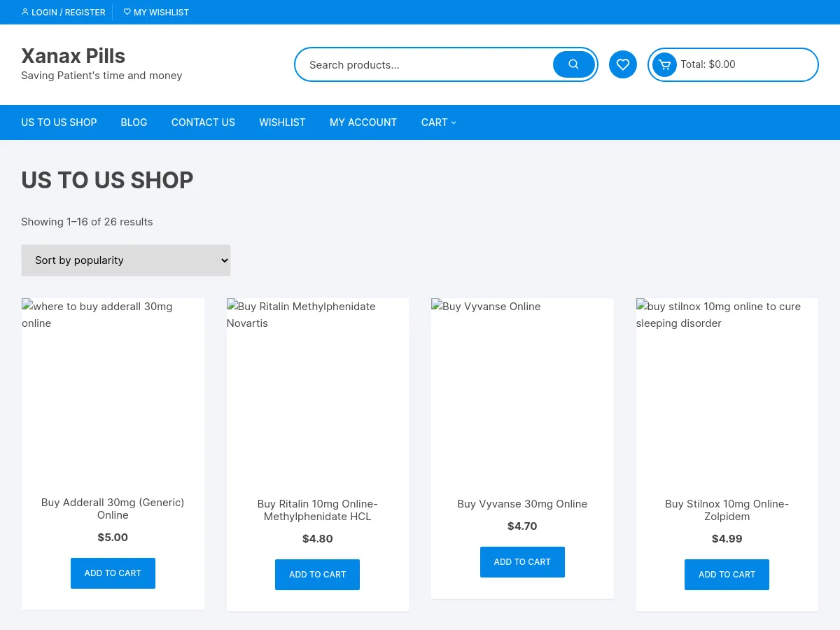
Task: Open wishlist via round heart icon
Action: pos(622,64)
